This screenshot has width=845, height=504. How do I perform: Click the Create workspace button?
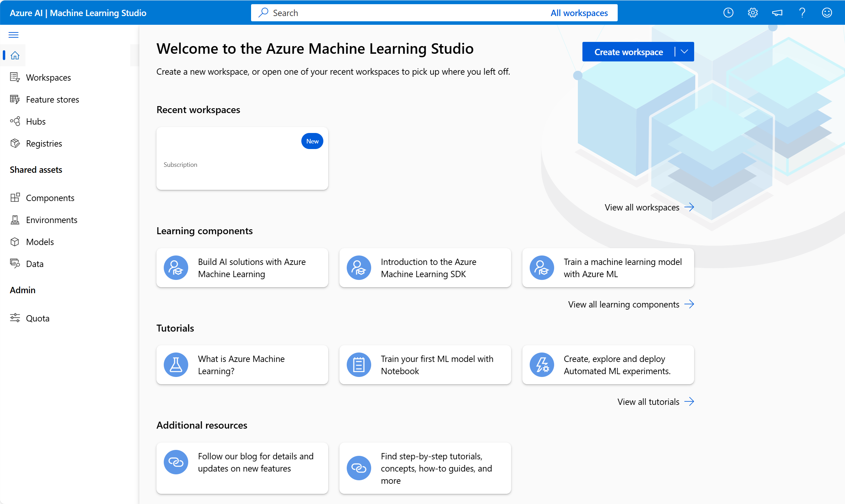(629, 51)
